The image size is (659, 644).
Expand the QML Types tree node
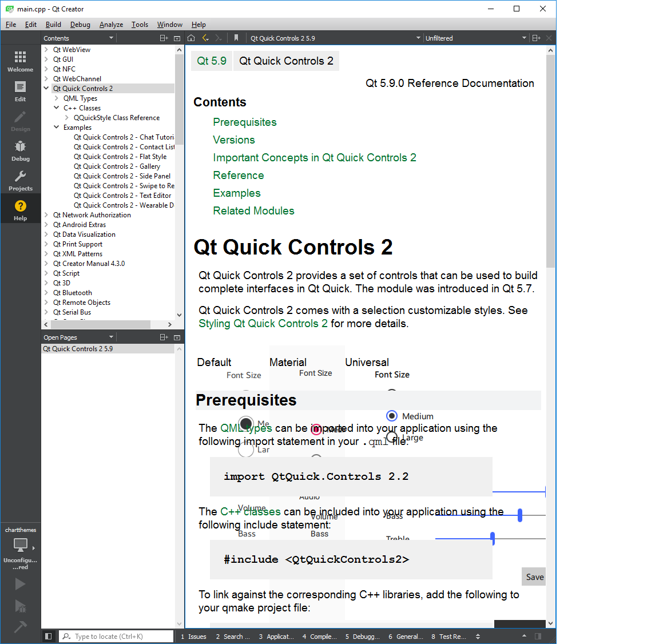pyautogui.click(x=57, y=98)
